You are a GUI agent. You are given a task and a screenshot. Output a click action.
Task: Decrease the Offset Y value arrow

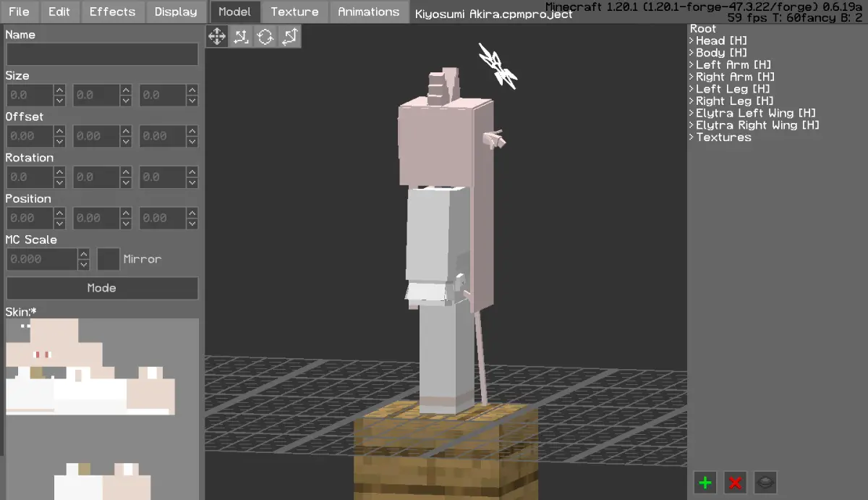pyautogui.click(x=126, y=142)
